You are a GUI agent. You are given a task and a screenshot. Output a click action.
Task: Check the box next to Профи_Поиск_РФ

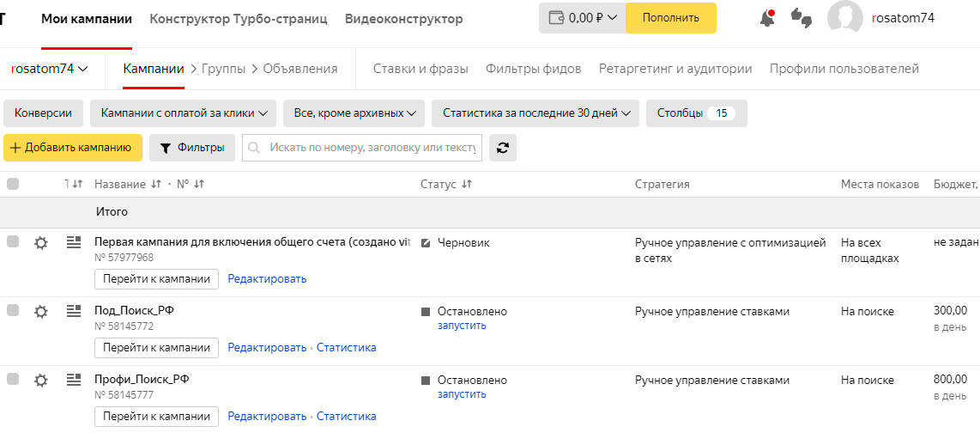13,380
